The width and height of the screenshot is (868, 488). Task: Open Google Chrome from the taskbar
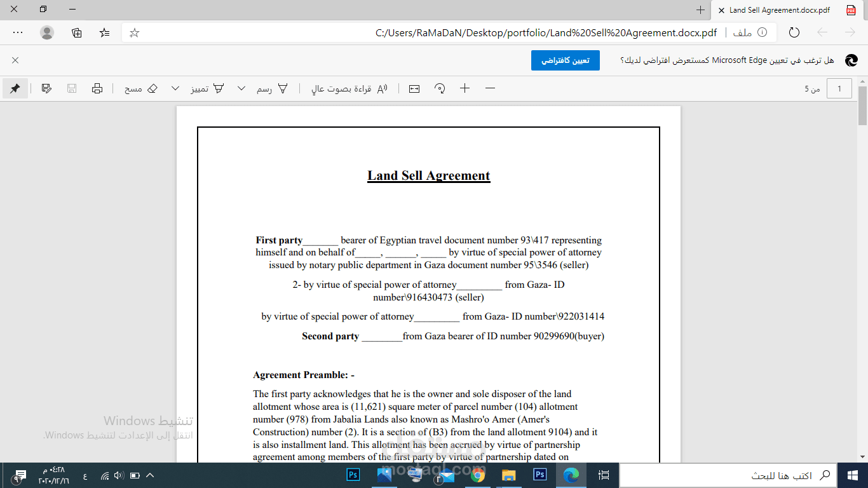[478, 475]
